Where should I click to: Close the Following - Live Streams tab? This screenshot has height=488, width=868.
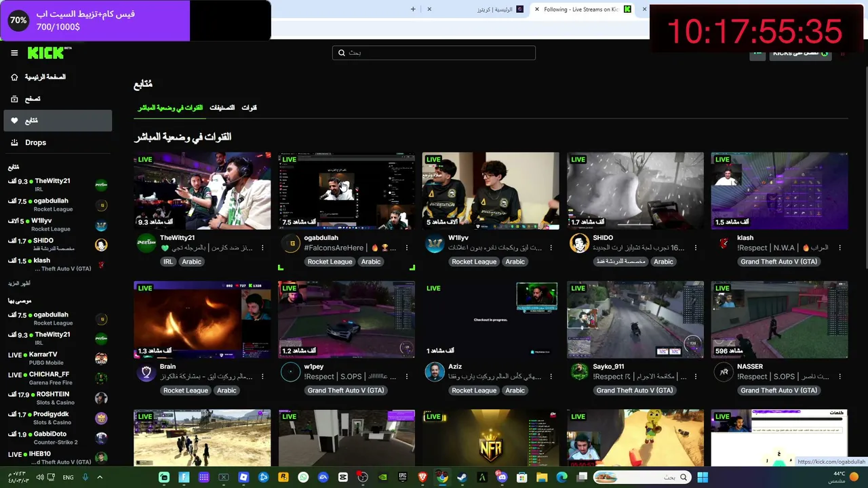[537, 9]
